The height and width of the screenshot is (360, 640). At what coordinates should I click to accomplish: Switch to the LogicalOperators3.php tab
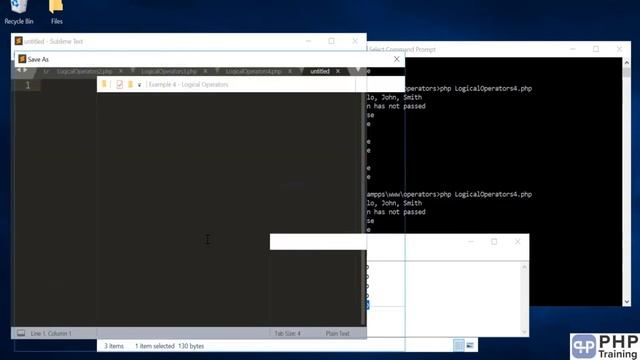169,71
